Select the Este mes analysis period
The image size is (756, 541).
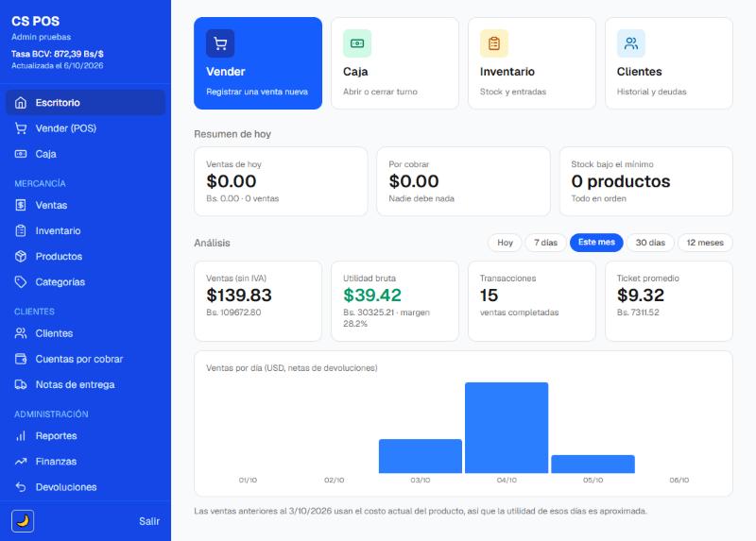[x=596, y=243]
